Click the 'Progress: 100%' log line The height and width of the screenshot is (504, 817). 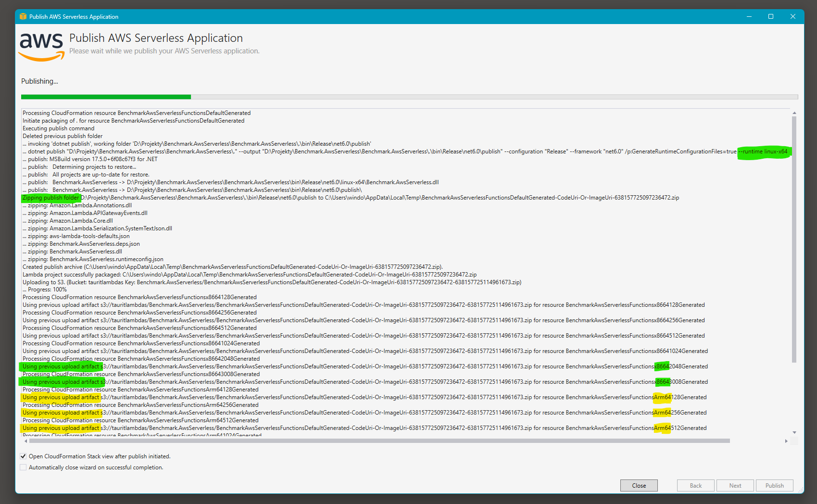point(45,290)
